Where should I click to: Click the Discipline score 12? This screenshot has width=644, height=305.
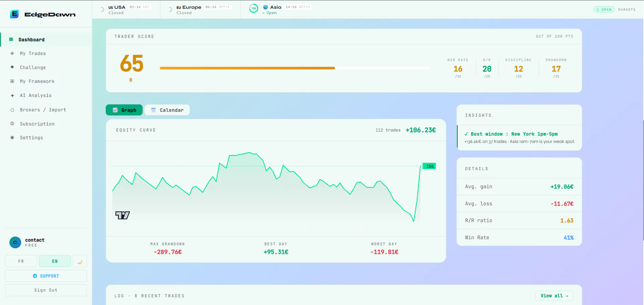tap(518, 69)
